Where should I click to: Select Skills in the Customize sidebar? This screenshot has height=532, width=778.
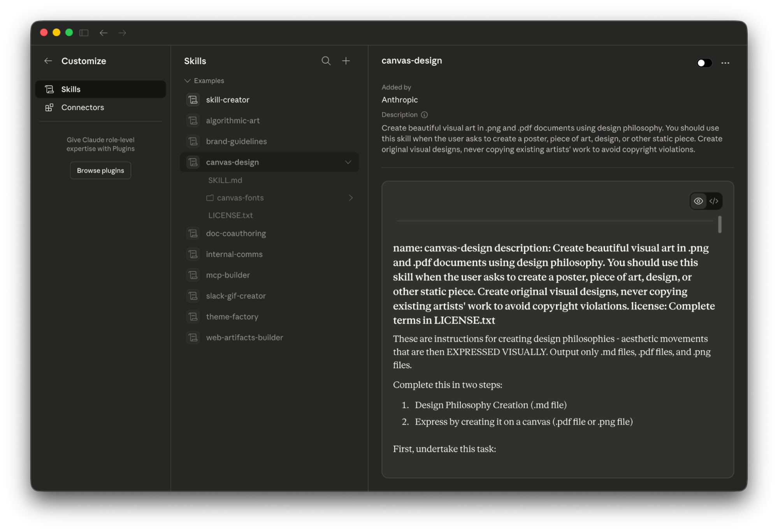[x=71, y=89]
